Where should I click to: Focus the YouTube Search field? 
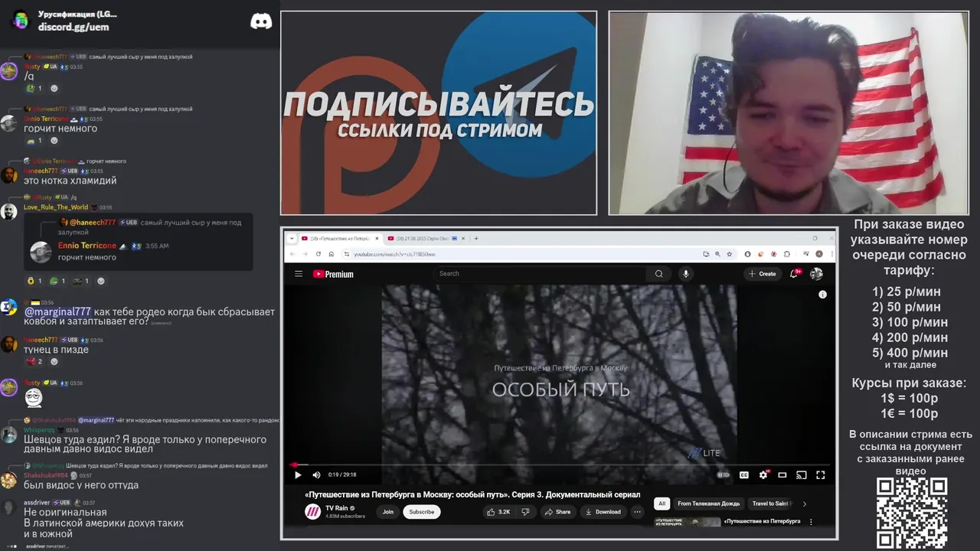(540, 273)
